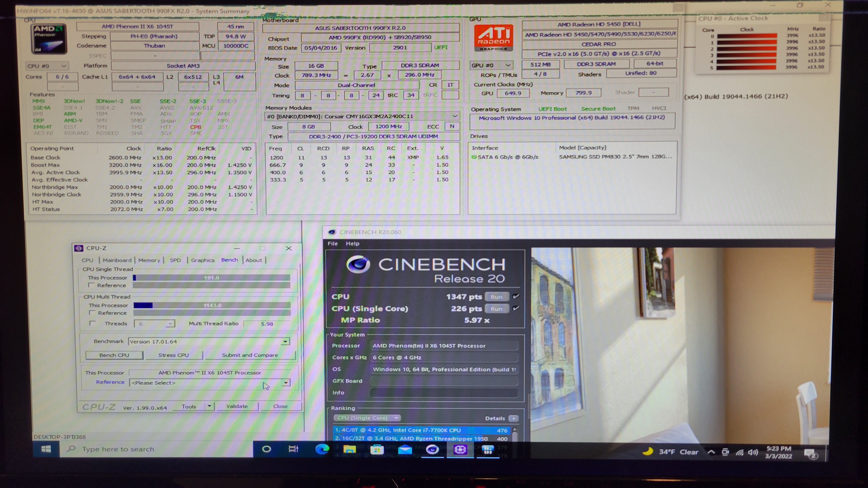Open network settings from the tray
The image size is (868, 488).
click(740, 452)
